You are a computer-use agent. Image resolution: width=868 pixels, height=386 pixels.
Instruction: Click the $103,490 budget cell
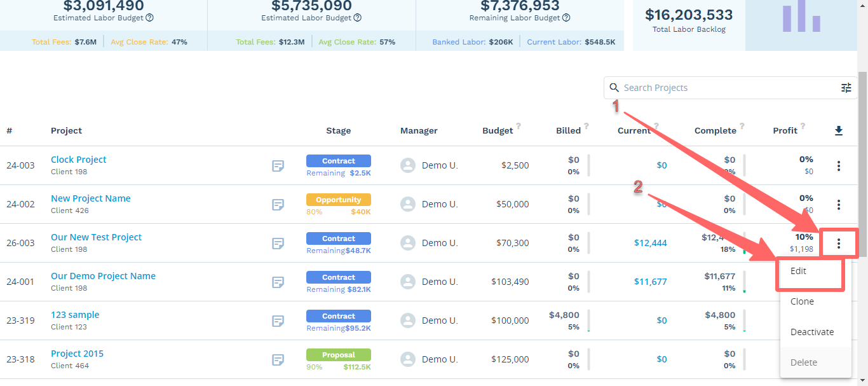click(510, 282)
